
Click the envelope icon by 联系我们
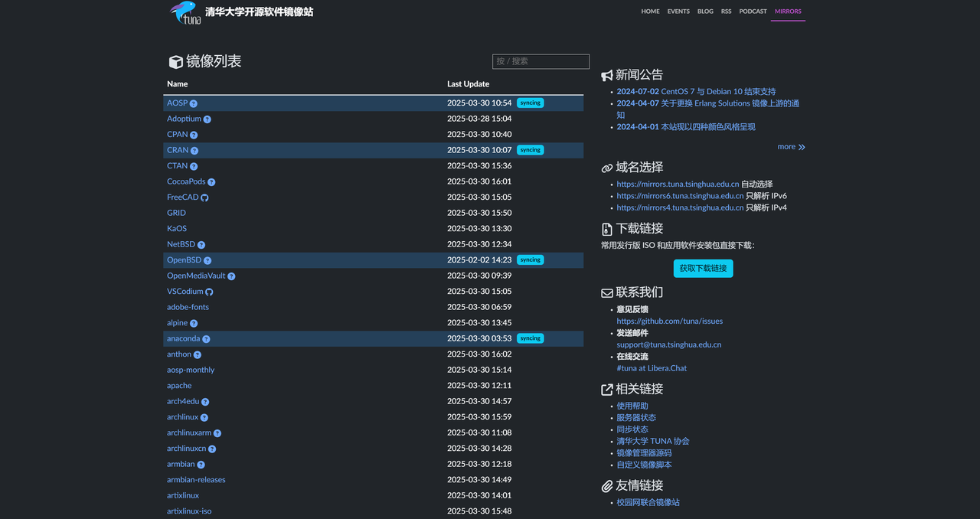pos(607,292)
